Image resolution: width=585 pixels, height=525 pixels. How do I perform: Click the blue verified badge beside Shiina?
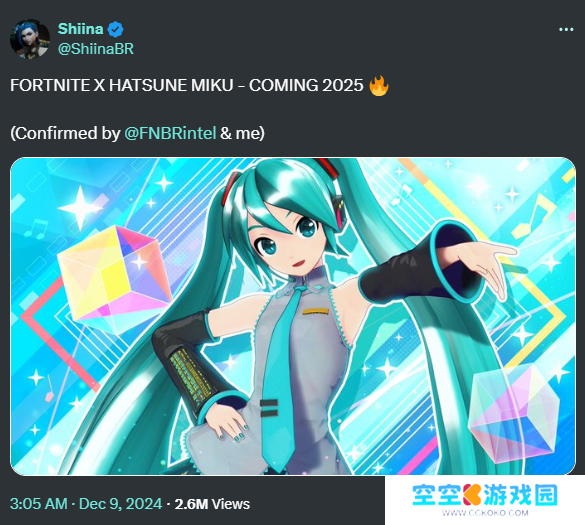(x=116, y=29)
